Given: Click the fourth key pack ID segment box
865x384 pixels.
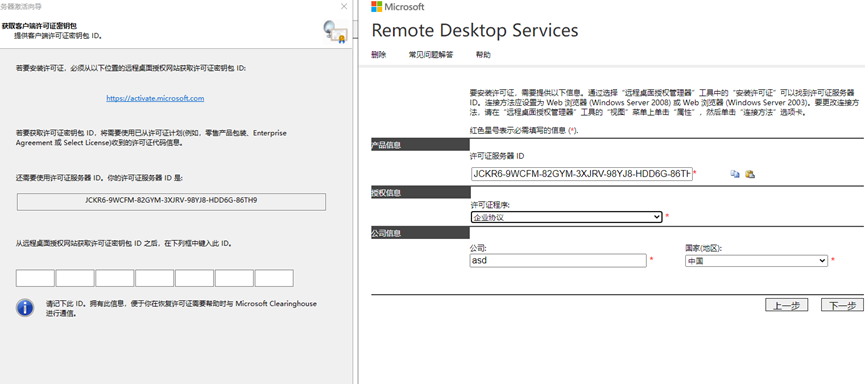Looking at the screenshot, I should pos(154,278).
